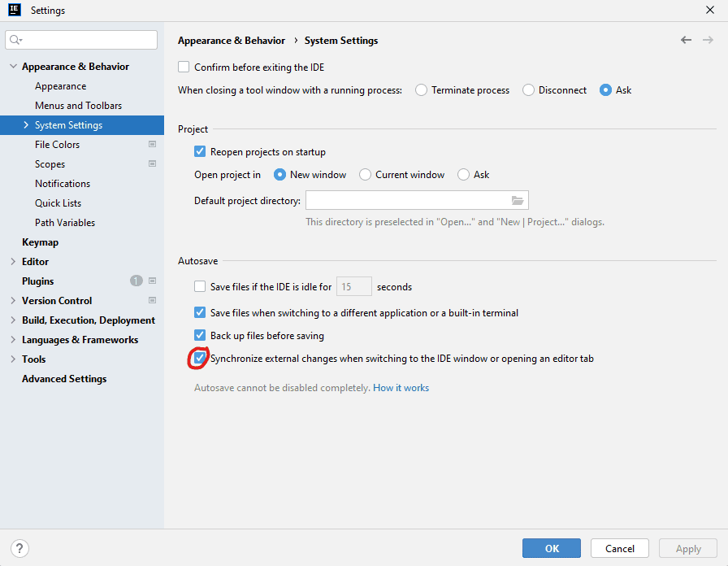Click Appearance & Behavior breadcrumb
This screenshot has height=566, width=728.
click(x=232, y=41)
